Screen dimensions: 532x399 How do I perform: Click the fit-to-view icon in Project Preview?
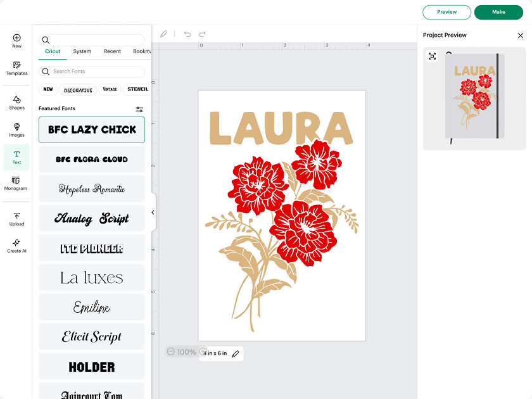(432, 56)
